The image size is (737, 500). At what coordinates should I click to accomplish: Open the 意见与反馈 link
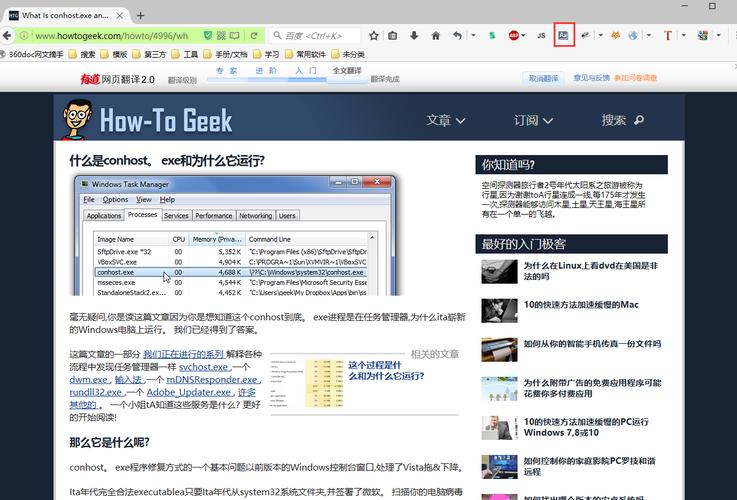[x=591, y=78]
